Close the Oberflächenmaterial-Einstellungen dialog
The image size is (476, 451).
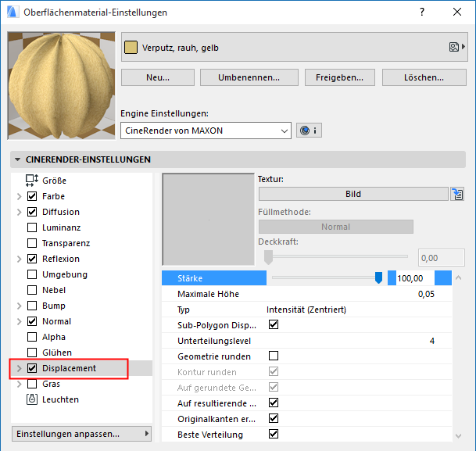457,12
